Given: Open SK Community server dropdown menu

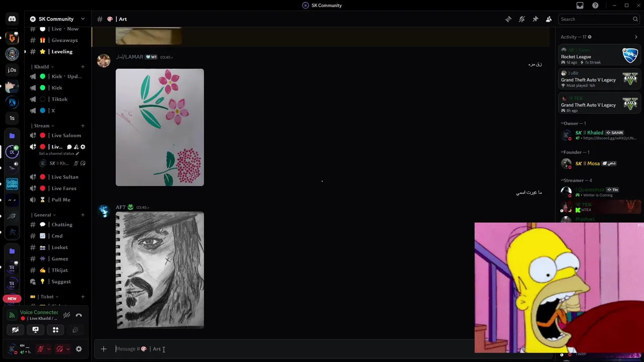Looking at the screenshot, I should pyautogui.click(x=57, y=19).
